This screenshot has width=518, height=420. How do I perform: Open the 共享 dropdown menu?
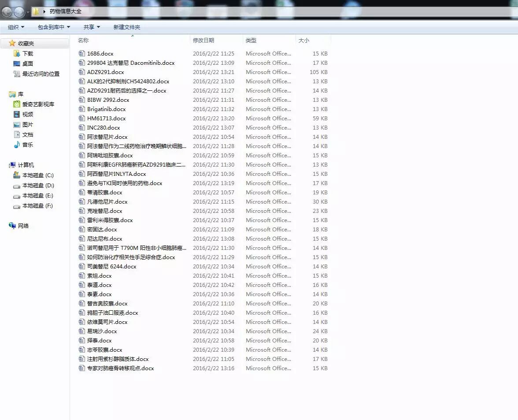click(x=92, y=27)
